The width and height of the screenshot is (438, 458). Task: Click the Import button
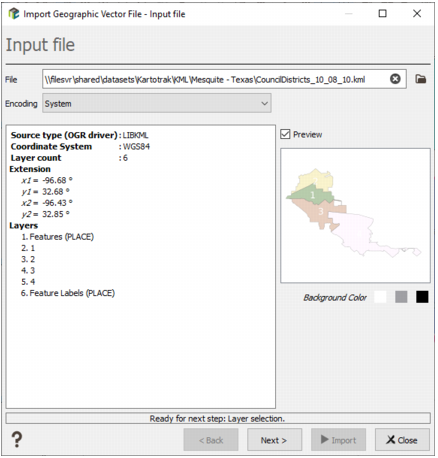[338, 440]
